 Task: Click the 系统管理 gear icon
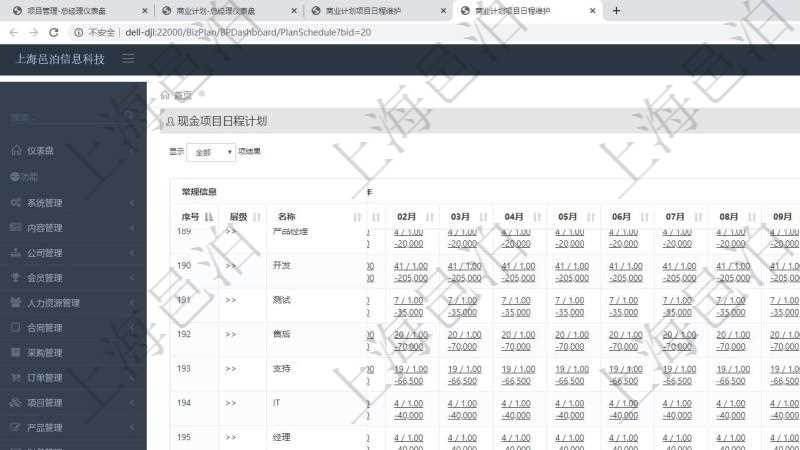pyautogui.click(x=16, y=203)
